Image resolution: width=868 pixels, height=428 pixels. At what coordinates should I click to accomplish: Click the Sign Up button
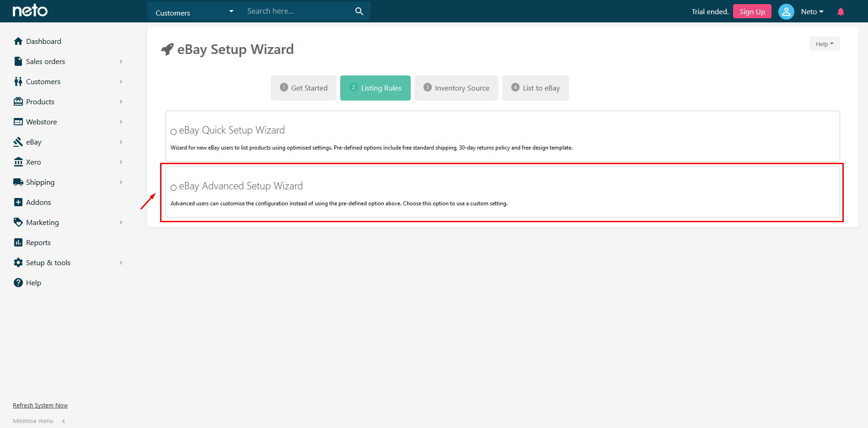[x=752, y=11]
